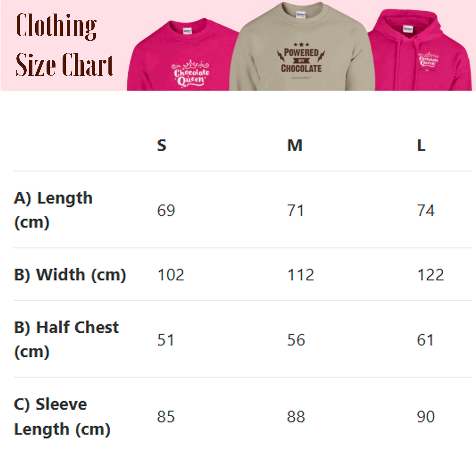476x476 pixels.
Task: Click the Chocolate Queen crown logo on the pink sweatshirt
Action: [190, 73]
